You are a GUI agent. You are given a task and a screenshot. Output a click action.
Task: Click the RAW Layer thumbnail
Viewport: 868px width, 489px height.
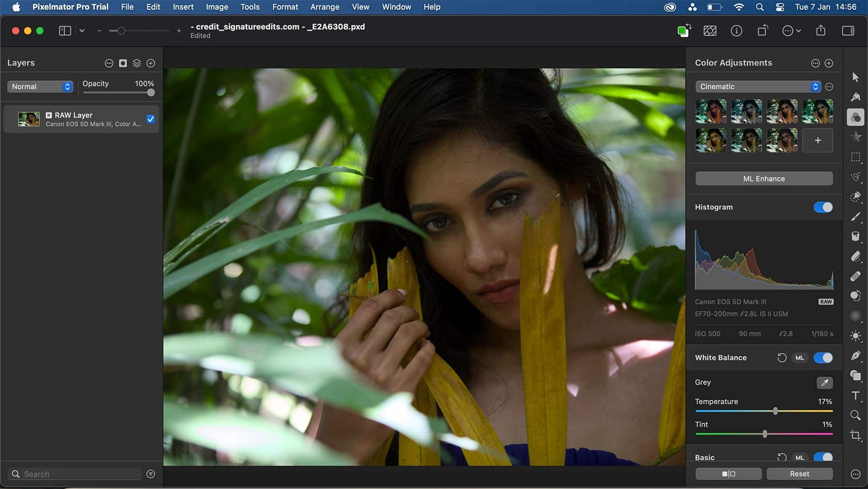click(x=29, y=119)
